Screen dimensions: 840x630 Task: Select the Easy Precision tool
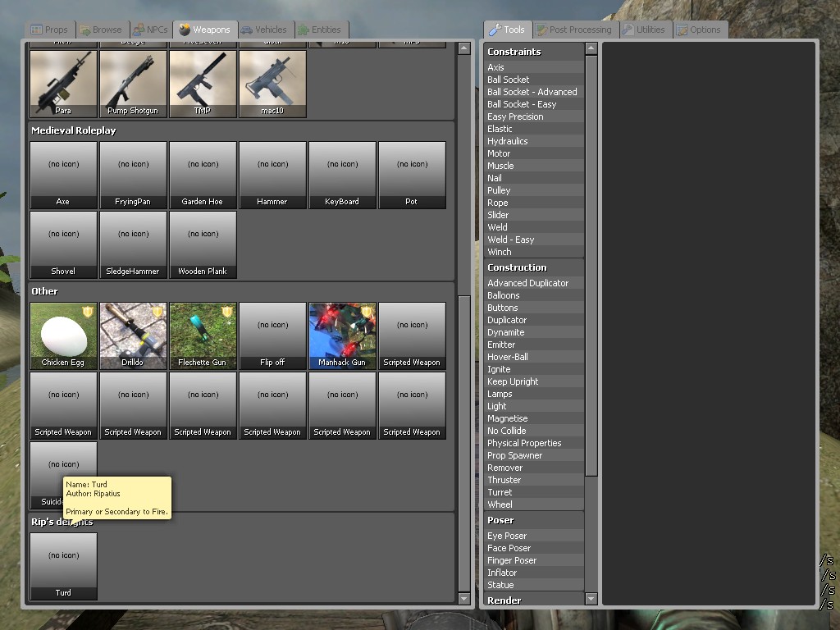click(533, 116)
